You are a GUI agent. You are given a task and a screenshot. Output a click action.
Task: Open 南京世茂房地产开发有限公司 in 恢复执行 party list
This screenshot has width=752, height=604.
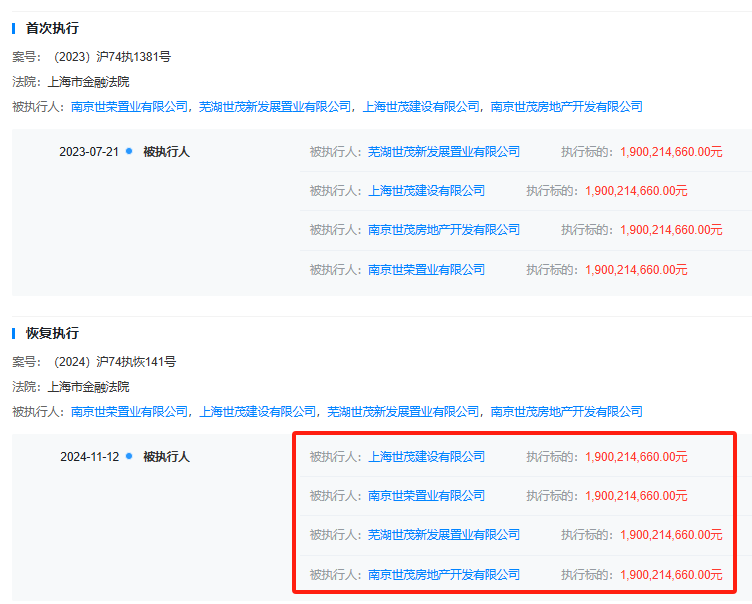(567, 412)
